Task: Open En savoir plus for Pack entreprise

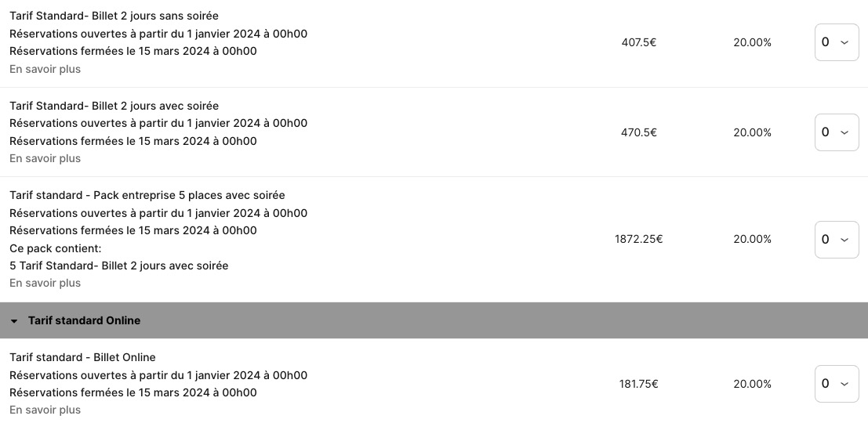Action: tap(45, 283)
